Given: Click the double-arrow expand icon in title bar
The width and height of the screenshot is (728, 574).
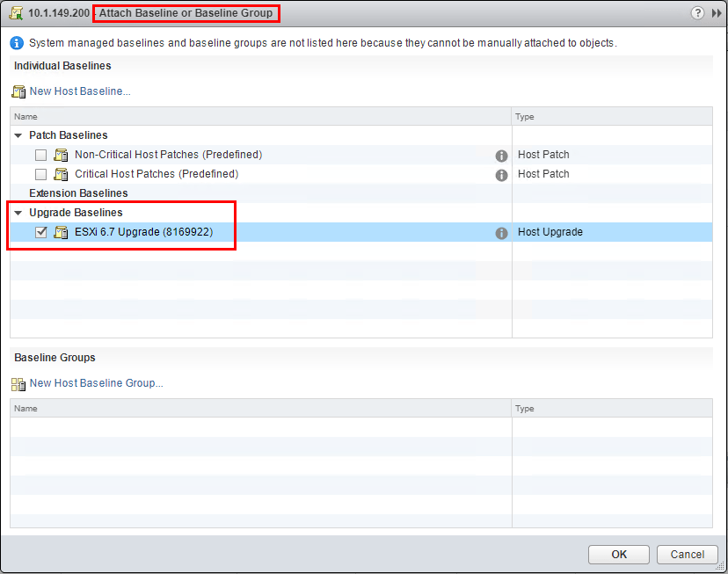Looking at the screenshot, I should (717, 13).
